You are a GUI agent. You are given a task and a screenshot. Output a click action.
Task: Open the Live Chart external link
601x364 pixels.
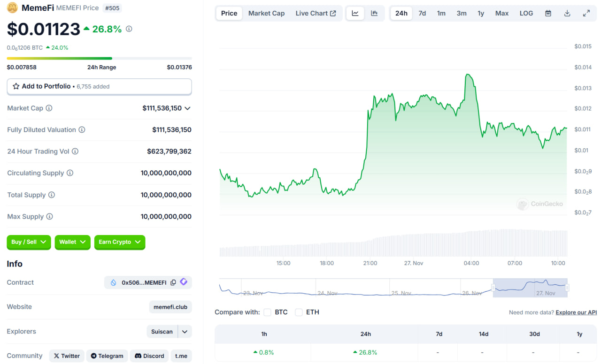[x=316, y=13]
